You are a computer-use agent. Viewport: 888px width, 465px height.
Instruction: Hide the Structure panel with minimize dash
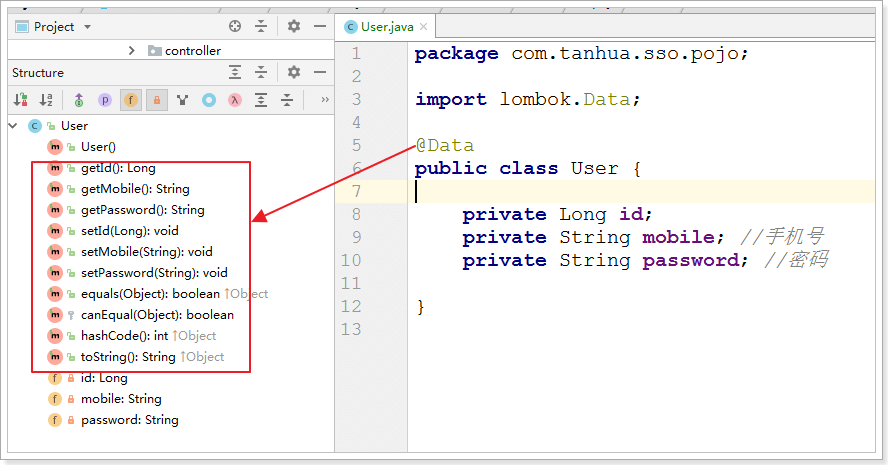pyautogui.click(x=320, y=72)
